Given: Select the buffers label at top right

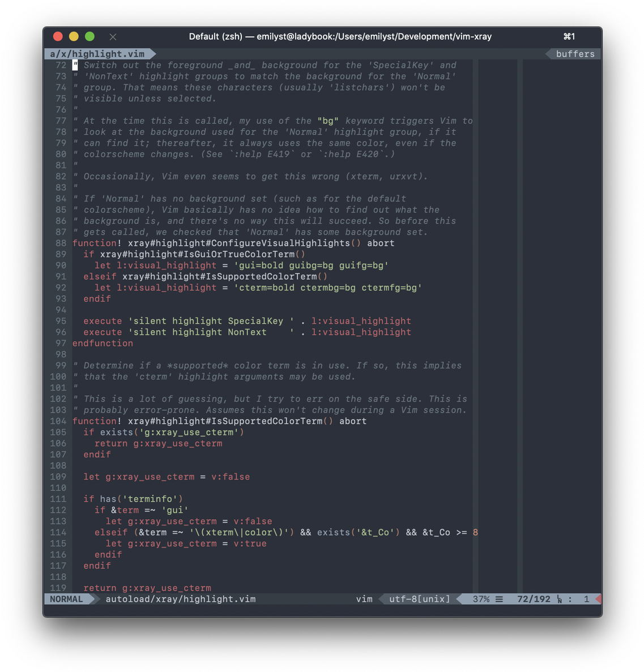Looking at the screenshot, I should pos(575,54).
